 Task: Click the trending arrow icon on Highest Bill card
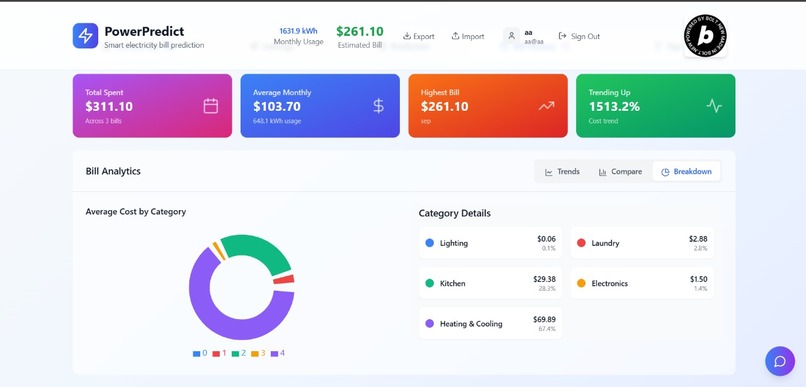coord(546,106)
